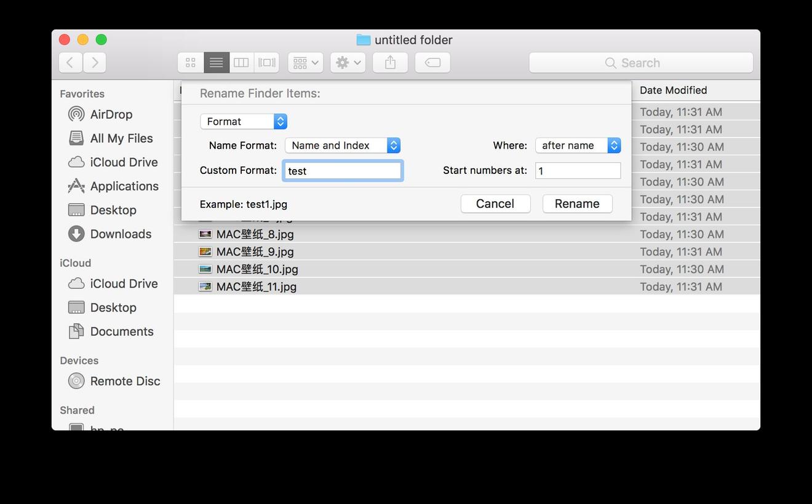This screenshot has height=504, width=812.
Task: Switch Finder to icon view
Action: pos(190,62)
